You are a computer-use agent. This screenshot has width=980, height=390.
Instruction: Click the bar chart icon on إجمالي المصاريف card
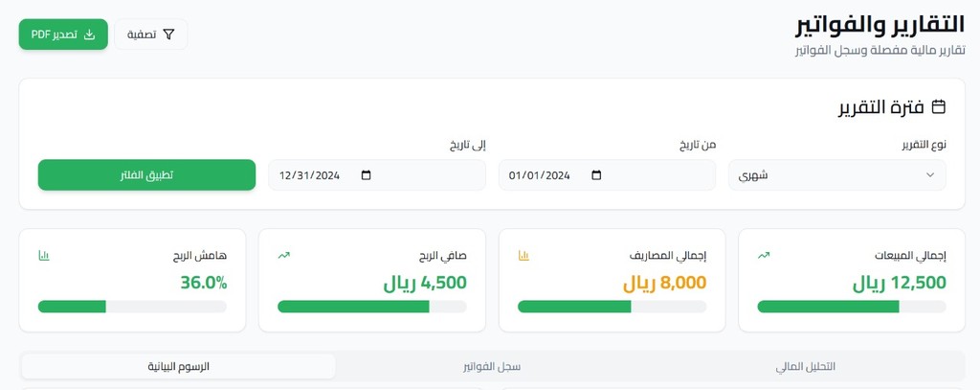coord(523,256)
